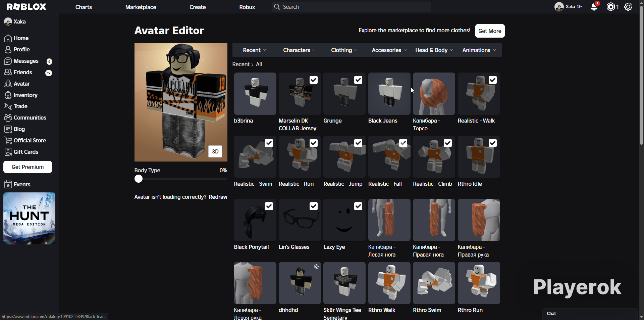The image size is (644, 320).
Task: Switch avatar preview to 3D
Action: [215, 151]
